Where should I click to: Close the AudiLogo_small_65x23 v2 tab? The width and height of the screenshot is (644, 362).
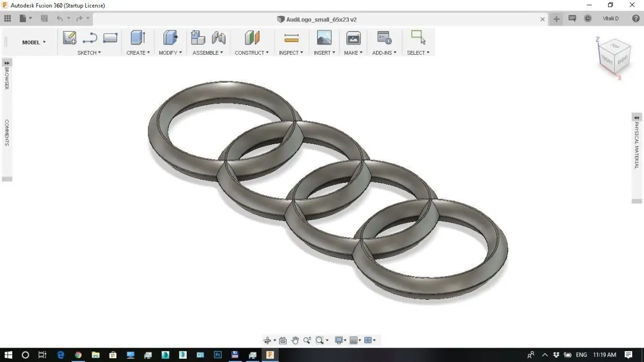click(x=543, y=19)
